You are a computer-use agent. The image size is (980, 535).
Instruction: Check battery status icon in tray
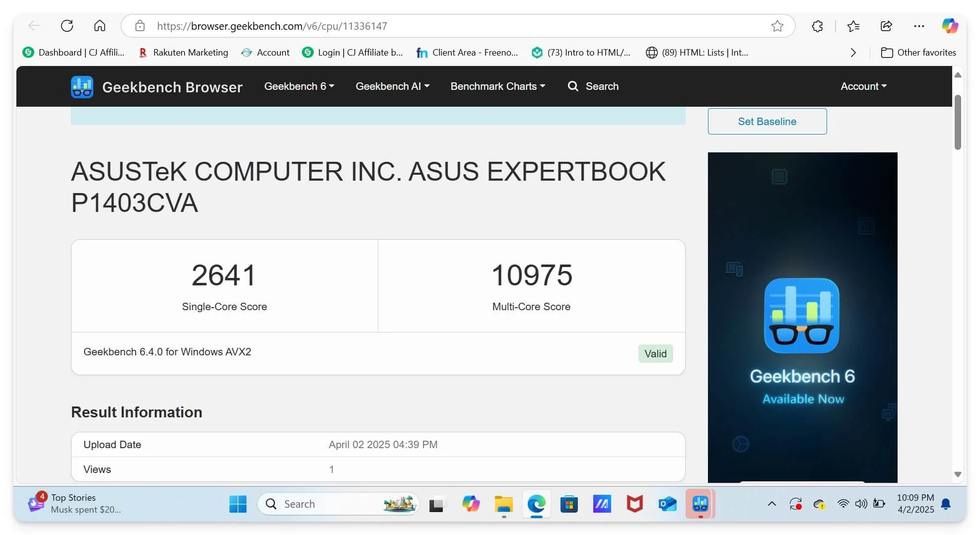click(879, 504)
